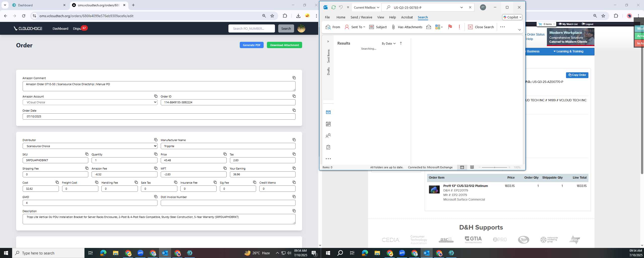The width and height of the screenshot is (644, 258).
Task: Open the Outlook Acrobat tab
Action: pyautogui.click(x=407, y=17)
